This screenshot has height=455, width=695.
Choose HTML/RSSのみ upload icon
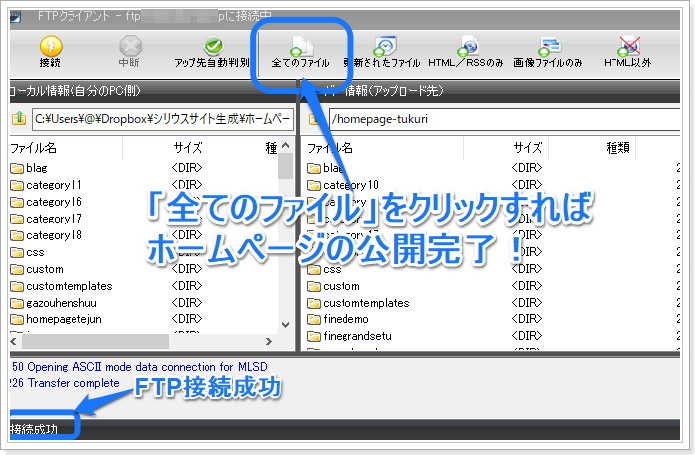pyautogui.click(x=468, y=46)
